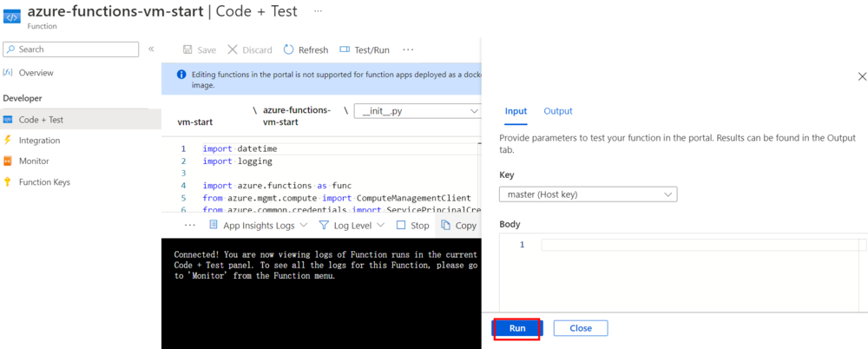Click the Function code icon beside the title
The image size is (868, 349).
click(12, 16)
